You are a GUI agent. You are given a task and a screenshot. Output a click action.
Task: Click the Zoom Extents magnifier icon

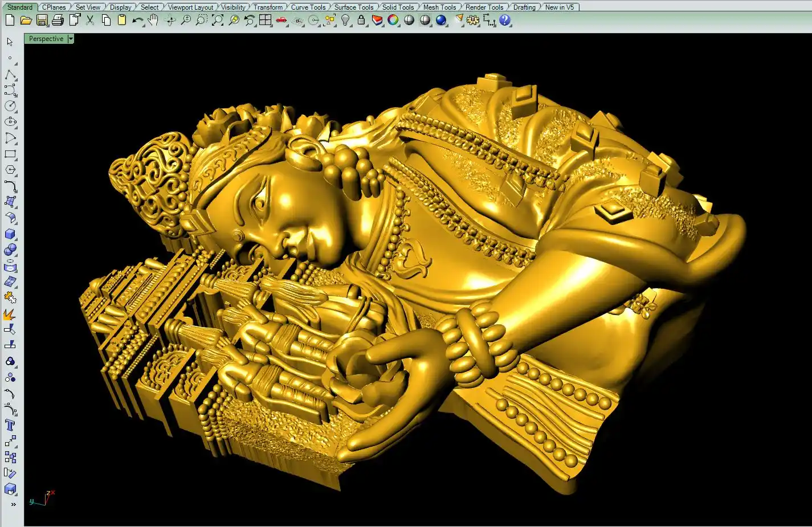pyautogui.click(x=217, y=21)
